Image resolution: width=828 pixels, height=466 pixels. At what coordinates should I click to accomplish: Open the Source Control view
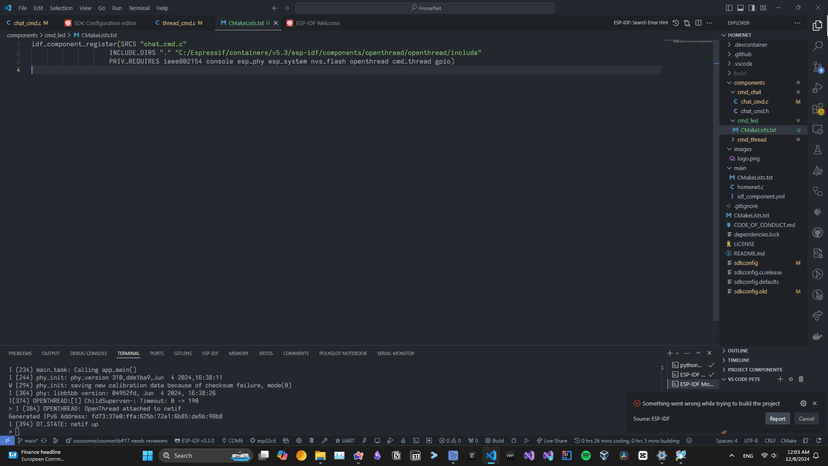click(x=817, y=67)
